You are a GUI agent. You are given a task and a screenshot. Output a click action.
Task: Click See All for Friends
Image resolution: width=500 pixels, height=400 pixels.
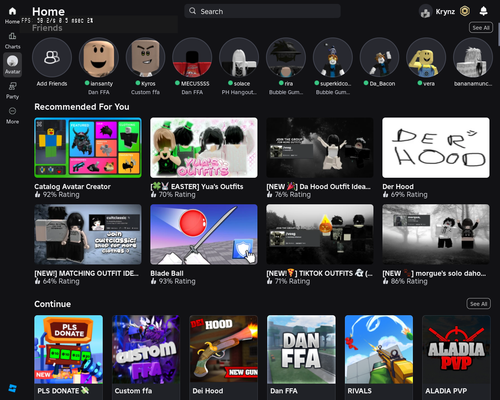(x=481, y=28)
